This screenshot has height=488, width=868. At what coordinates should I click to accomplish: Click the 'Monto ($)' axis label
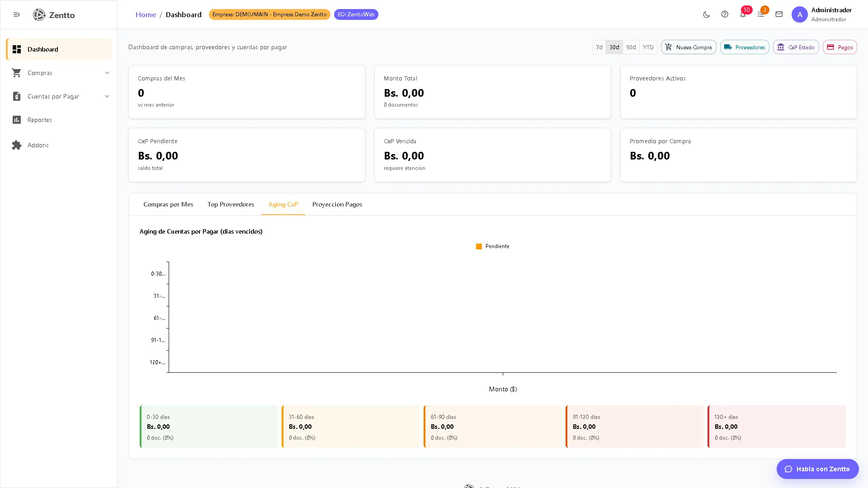(503, 389)
